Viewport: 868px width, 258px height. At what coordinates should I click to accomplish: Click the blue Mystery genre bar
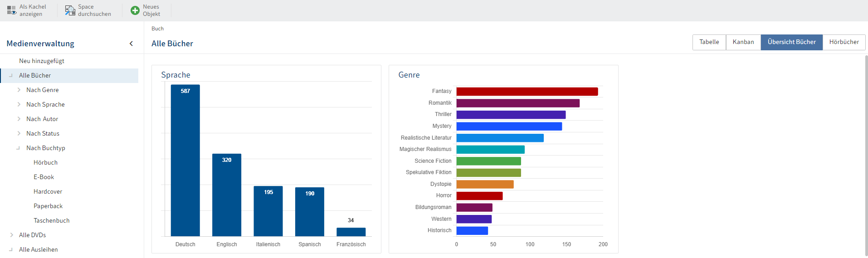point(509,127)
